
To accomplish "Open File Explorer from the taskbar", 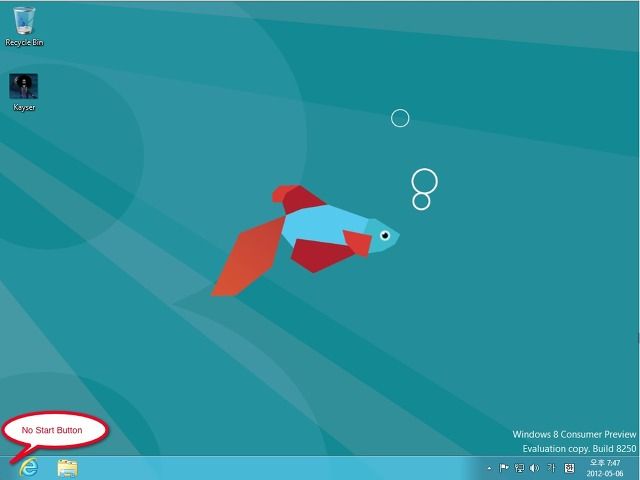I will click(x=67, y=468).
